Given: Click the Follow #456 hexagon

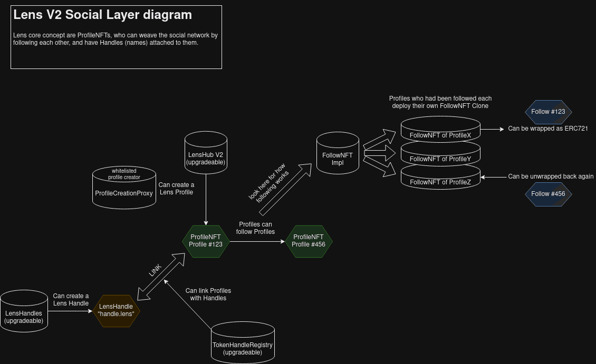Looking at the screenshot, I should click(549, 194).
